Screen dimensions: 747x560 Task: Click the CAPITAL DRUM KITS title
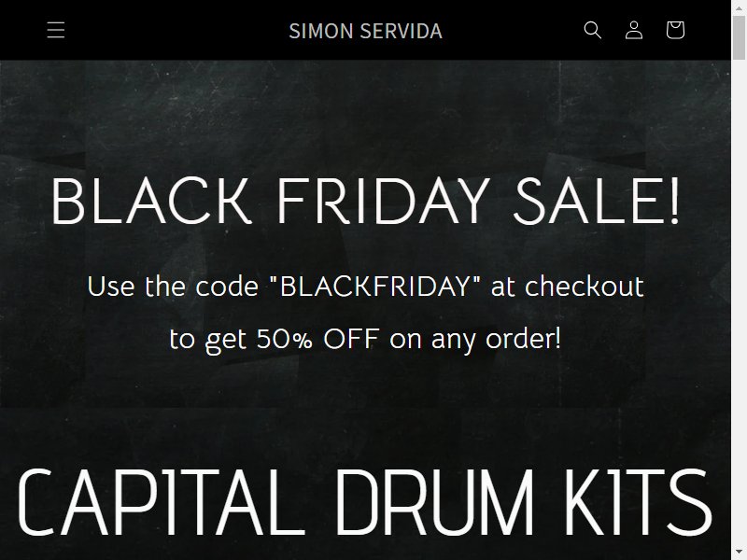coord(365,502)
